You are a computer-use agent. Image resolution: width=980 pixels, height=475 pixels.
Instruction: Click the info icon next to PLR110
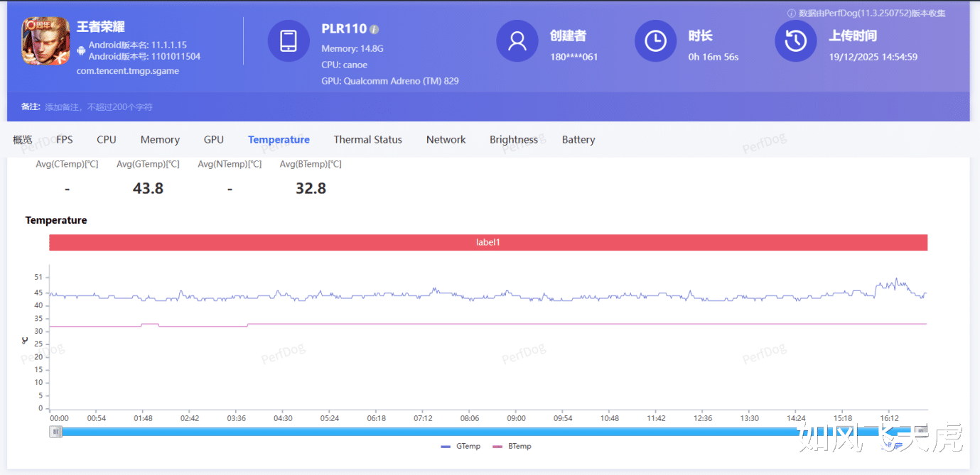click(375, 30)
